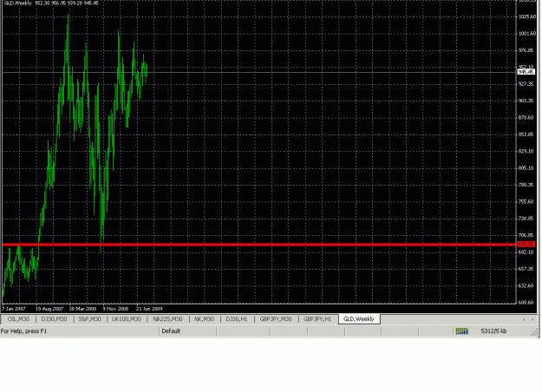Select the S&P,M30 chart tab
The image size is (542, 392).
[90, 319]
